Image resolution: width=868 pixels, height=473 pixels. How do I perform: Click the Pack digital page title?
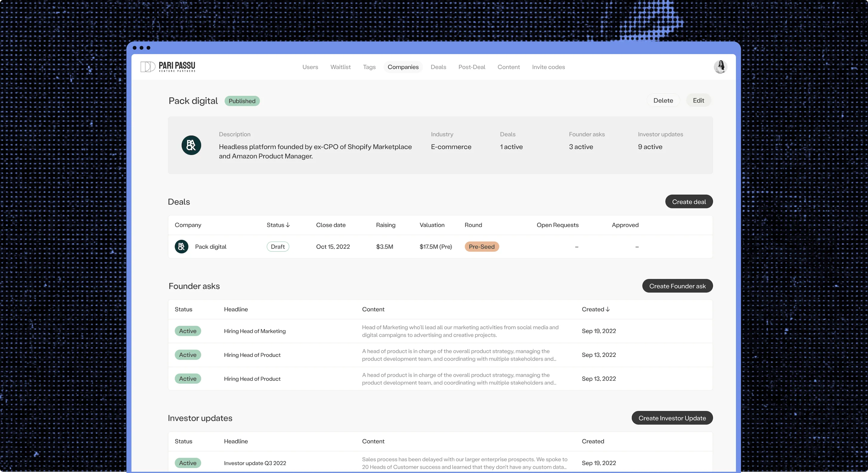(193, 101)
